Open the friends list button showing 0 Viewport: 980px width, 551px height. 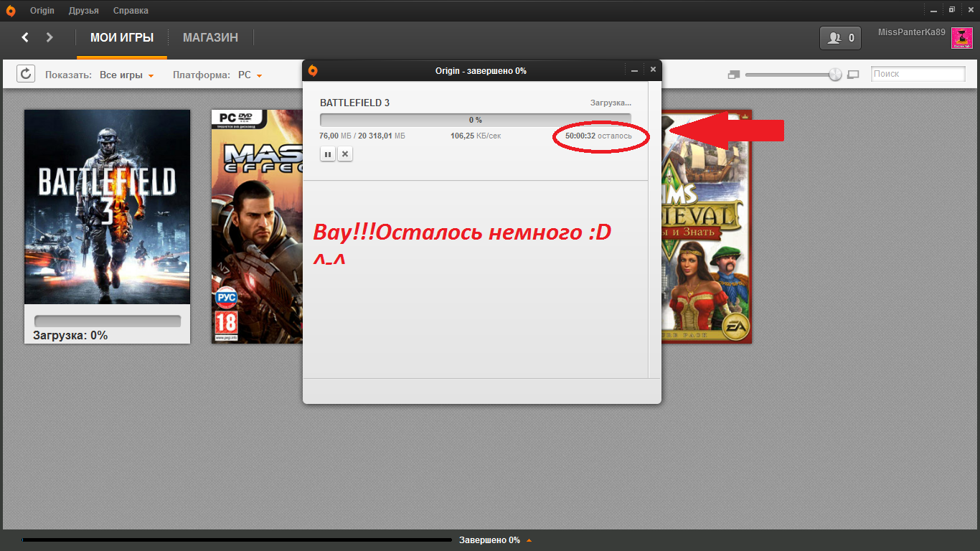[840, 38]
